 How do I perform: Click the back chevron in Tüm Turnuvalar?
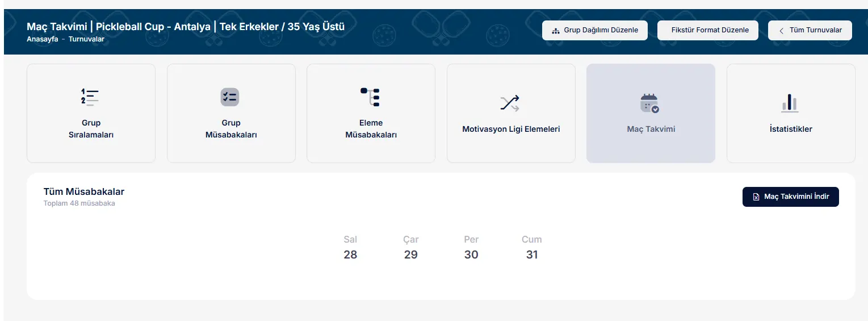tap(782, 31)
